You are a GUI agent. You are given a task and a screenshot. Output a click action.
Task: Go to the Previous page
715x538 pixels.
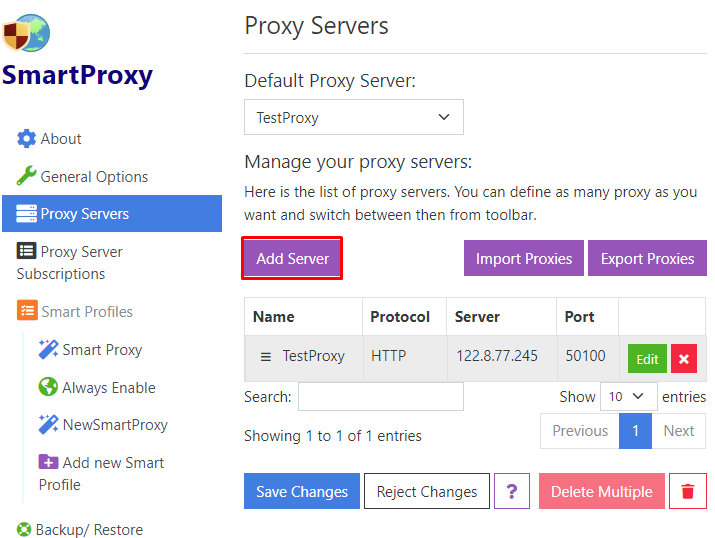(x=580, y=431)
